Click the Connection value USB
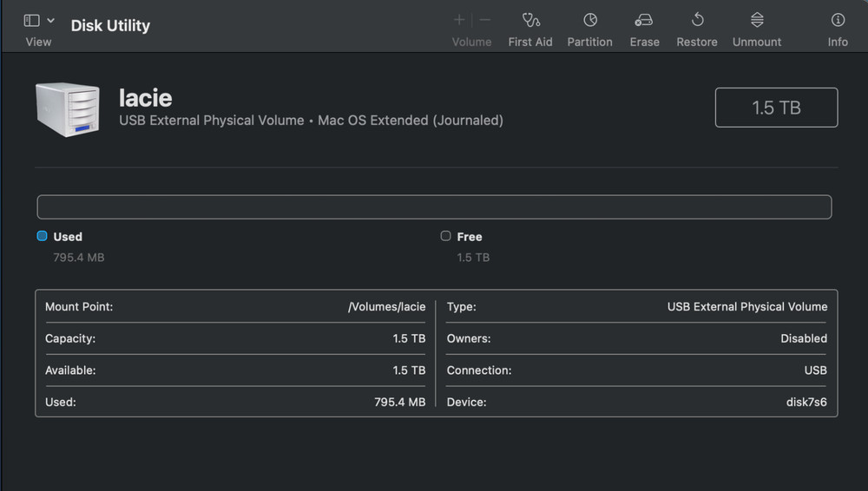868x491 pixels. (x=815, y=370)
